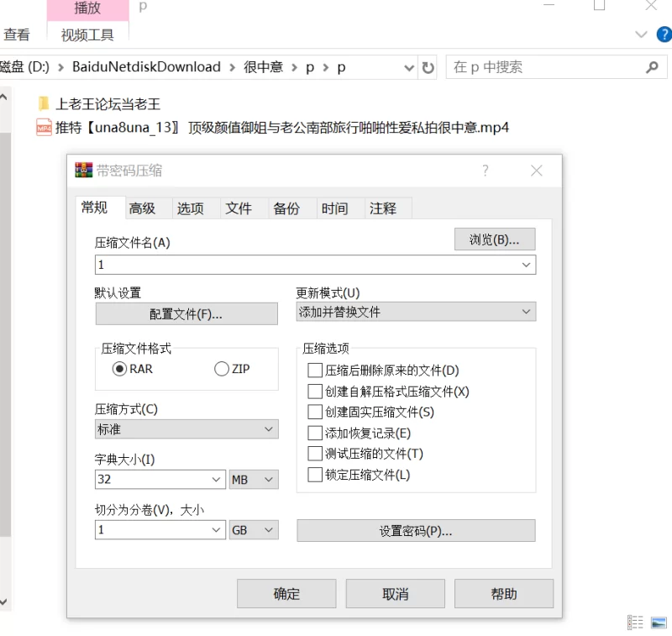Viewport: 672px width, 636px height.
Task: Open dictionary size MB unit dropdown
Action: 255,480
